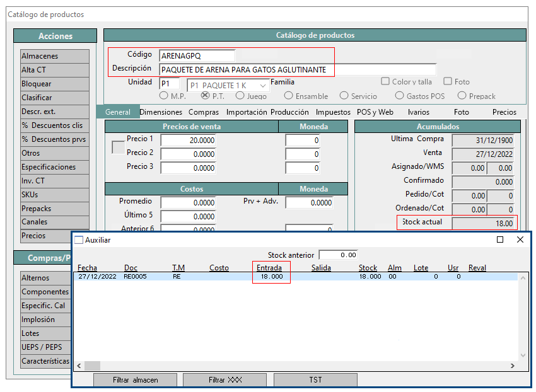Click the Fecha column header
The image size is (536, 392).
coord(87,268)
